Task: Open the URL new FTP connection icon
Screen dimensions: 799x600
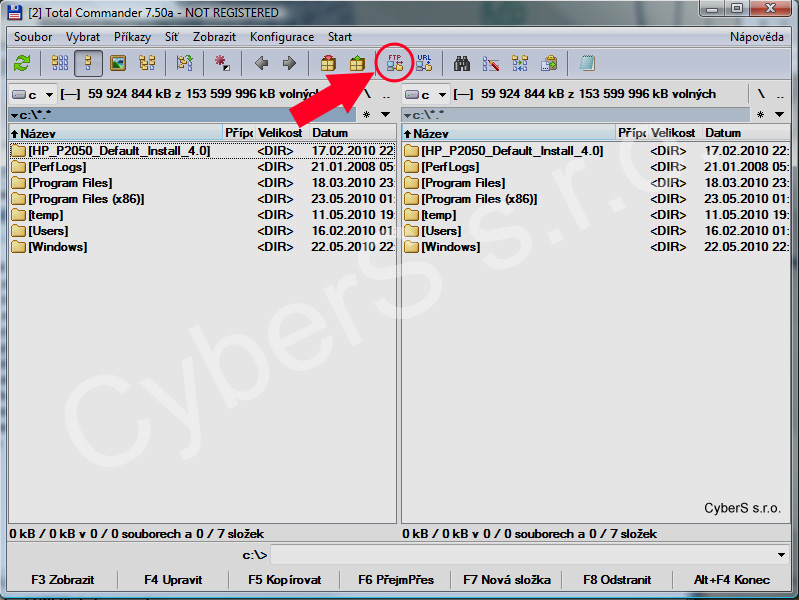Action: [x=424, y=63]
